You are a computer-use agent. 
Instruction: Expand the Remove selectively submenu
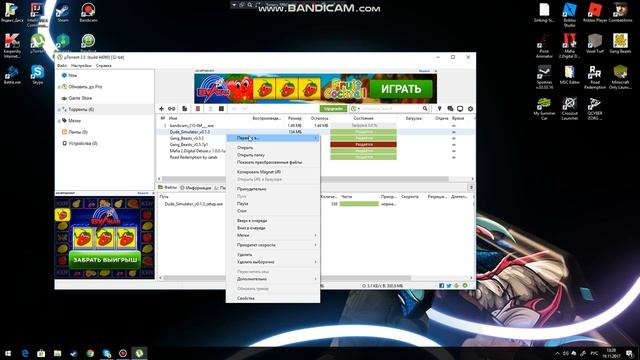click(316, 262)
